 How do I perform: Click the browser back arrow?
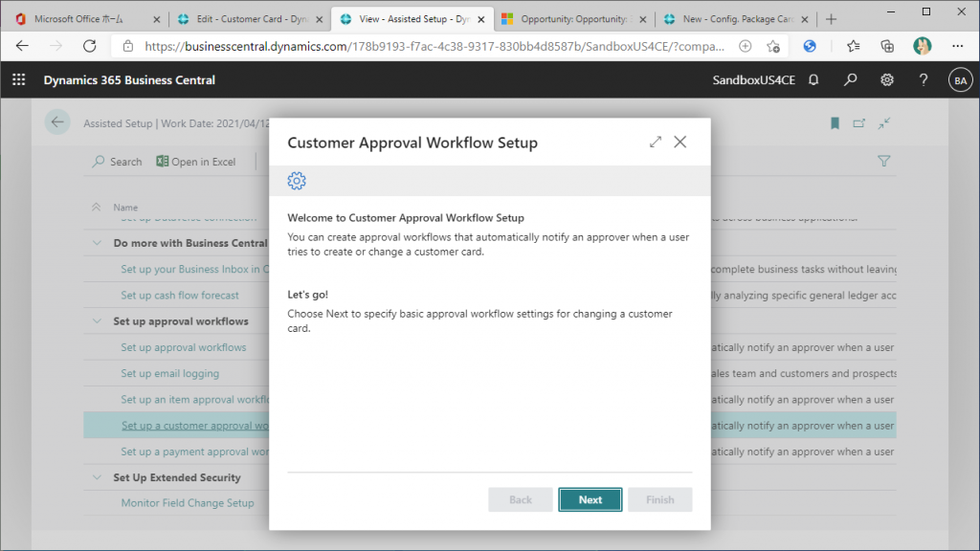(23, 46)
